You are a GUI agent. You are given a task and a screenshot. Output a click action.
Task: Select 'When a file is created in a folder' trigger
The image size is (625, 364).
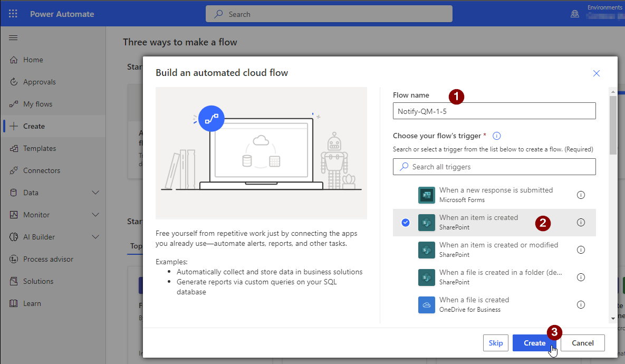pos(494,277)
